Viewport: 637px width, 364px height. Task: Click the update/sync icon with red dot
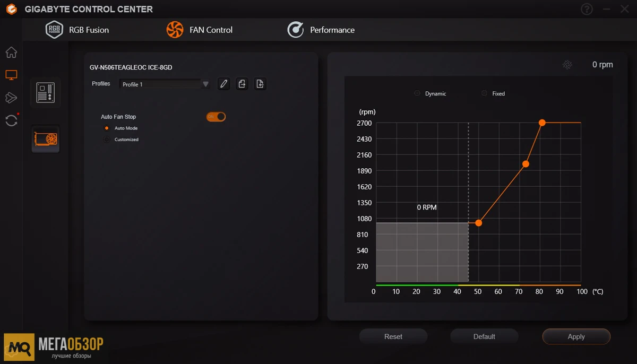pos(12,120)
